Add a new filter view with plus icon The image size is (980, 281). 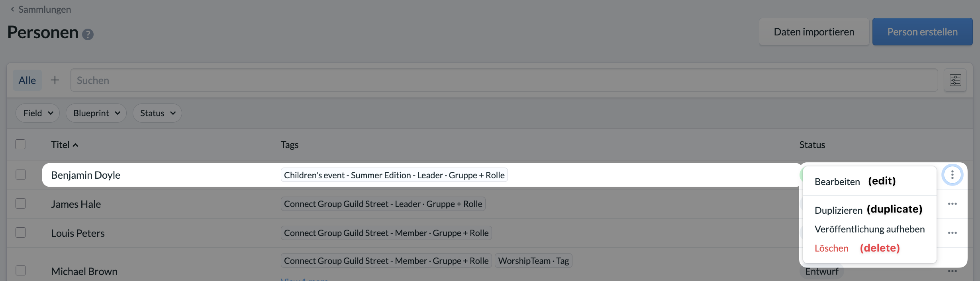pyautogui.click(x=55, y=80)
